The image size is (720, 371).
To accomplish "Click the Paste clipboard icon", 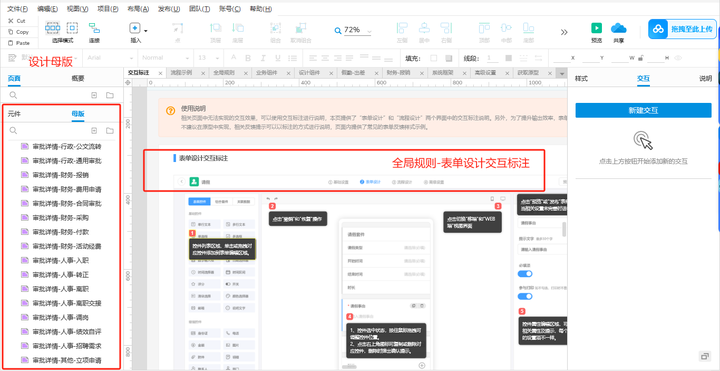I will (11, 43).
